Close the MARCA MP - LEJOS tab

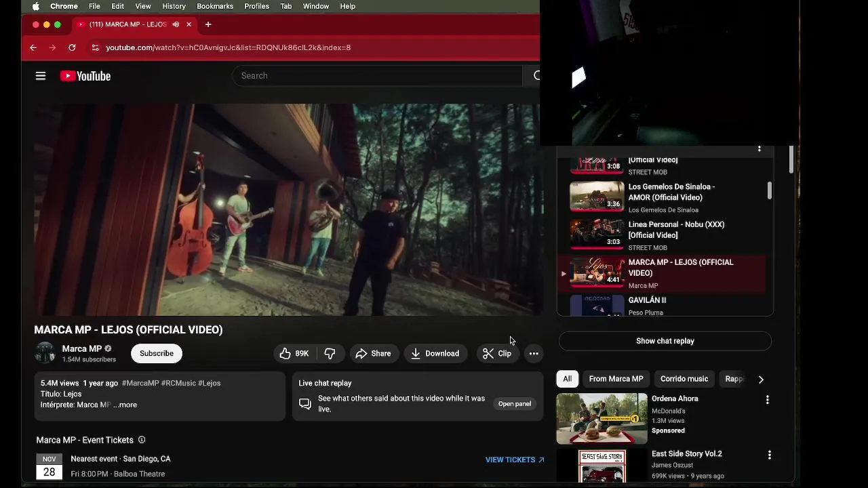189,24
